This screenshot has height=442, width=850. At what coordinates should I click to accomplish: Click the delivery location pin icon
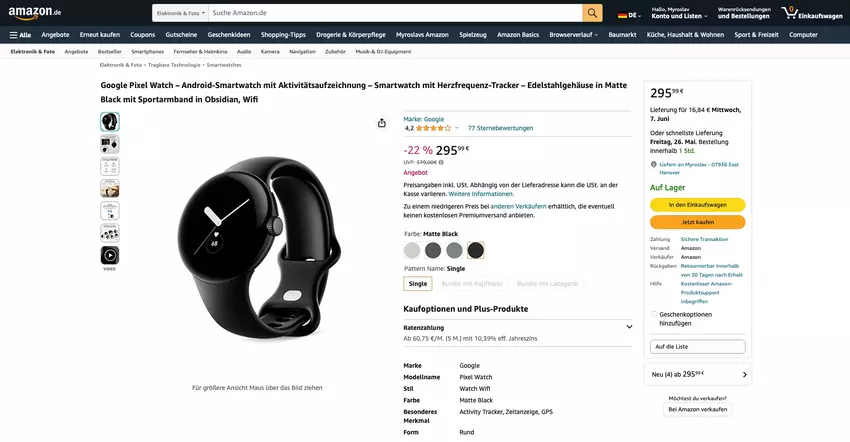click(653, 164)
